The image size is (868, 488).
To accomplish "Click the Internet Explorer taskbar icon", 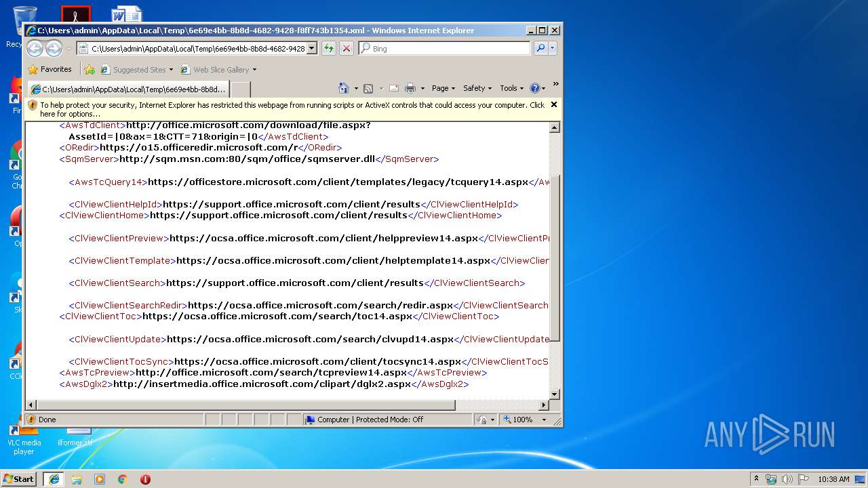I will [54, 479].
